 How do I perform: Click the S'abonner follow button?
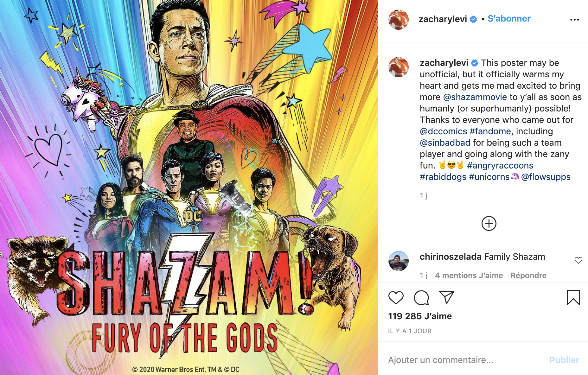pos(509,19)
